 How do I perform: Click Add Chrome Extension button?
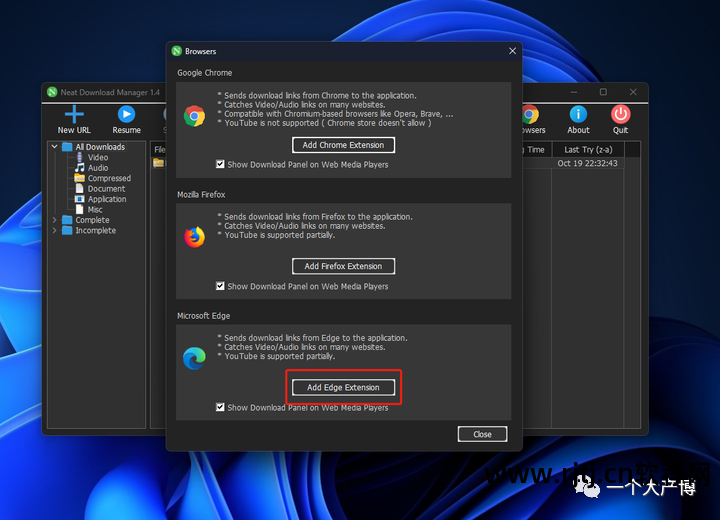(x=343, y=145)
